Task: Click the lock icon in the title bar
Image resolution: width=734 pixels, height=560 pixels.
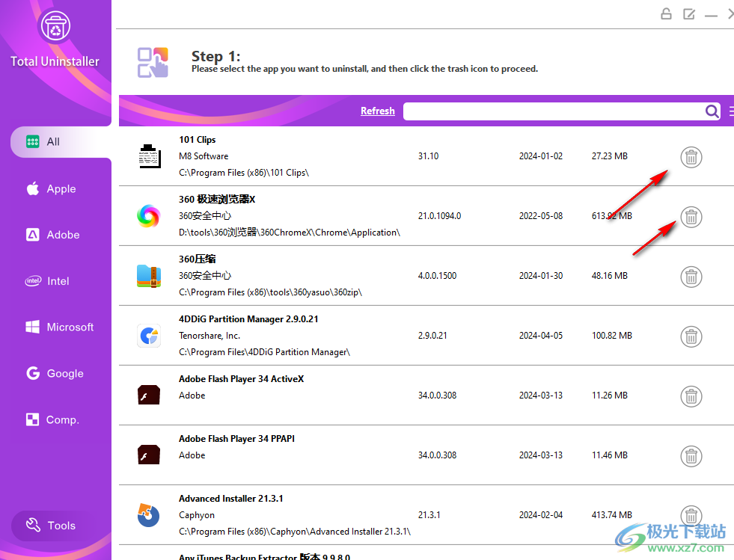Action: (x=666, y=13)
